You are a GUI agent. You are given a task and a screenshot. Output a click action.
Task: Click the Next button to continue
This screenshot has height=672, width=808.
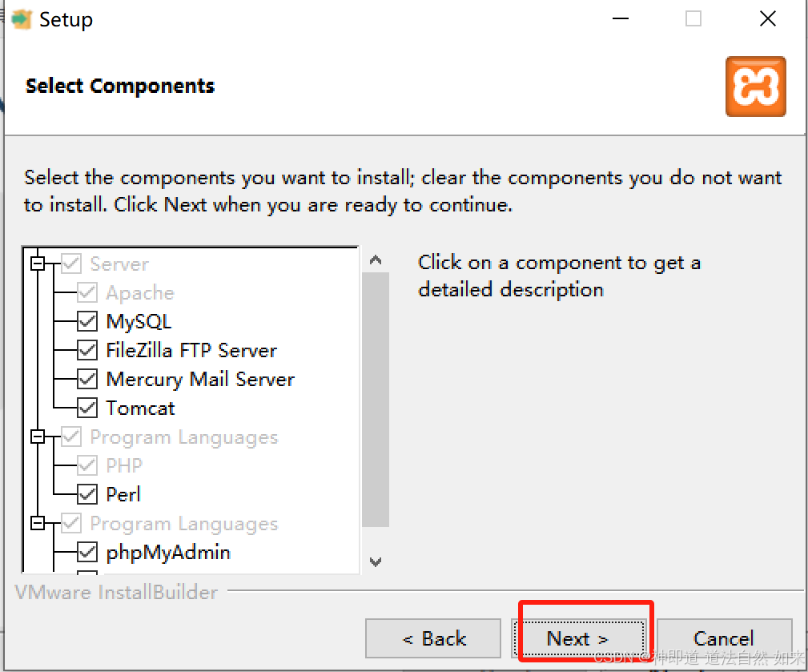579,638
